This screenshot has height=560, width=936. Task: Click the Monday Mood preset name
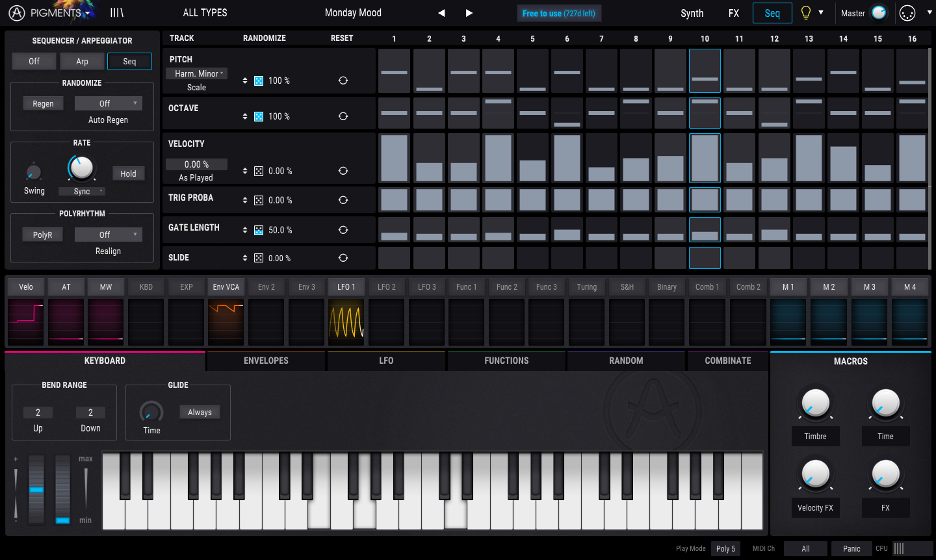click(353, 12)
